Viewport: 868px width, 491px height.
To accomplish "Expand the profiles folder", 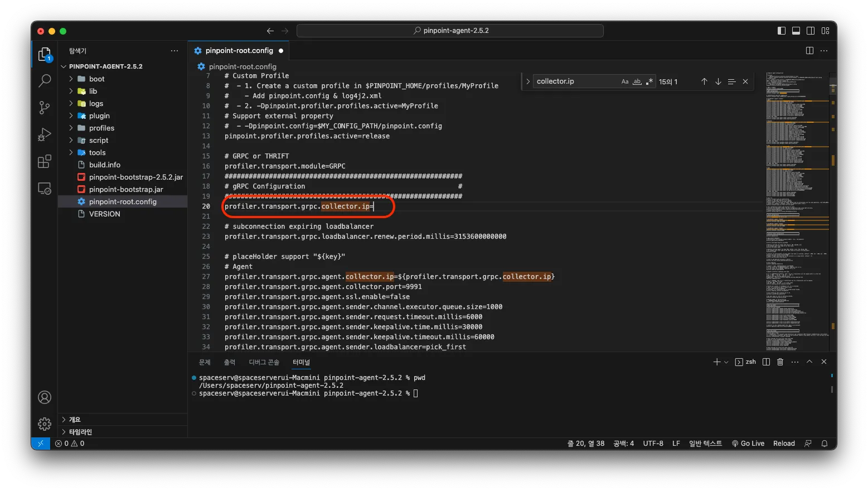I will [101, 128].
